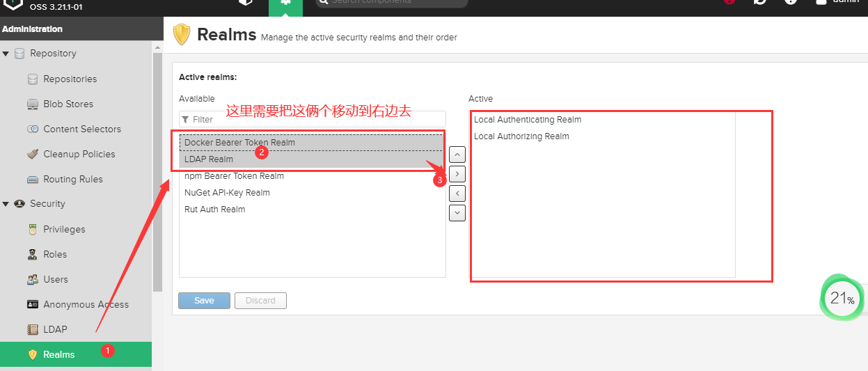Click the filter funnel icon
868x371 pixels.
tap(185, 120)
